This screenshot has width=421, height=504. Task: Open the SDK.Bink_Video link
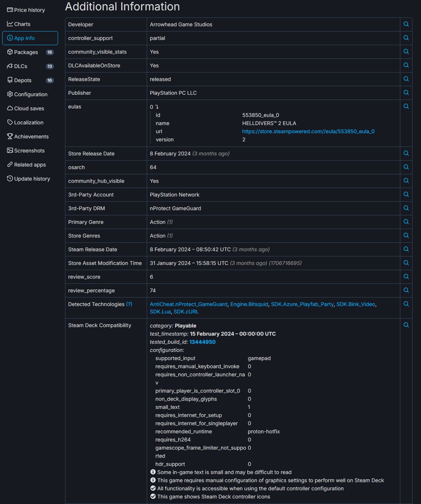pyautogui.click(x=356, y=304)
